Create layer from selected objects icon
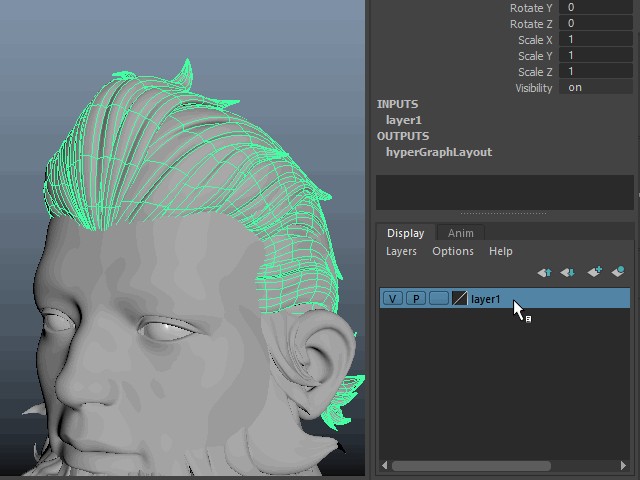This screenshot has width=640, height=480. pyautogui.click(x=618, y=272)
